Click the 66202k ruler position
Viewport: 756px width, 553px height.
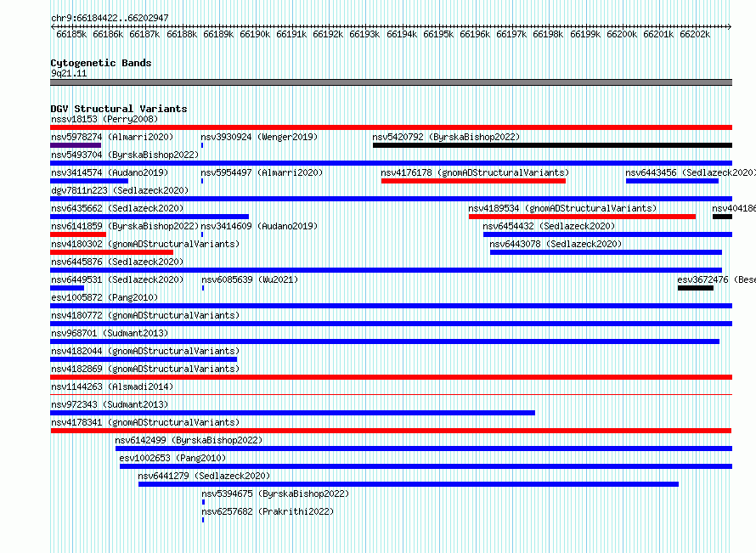pyautogui.click(x=695, y=34)
